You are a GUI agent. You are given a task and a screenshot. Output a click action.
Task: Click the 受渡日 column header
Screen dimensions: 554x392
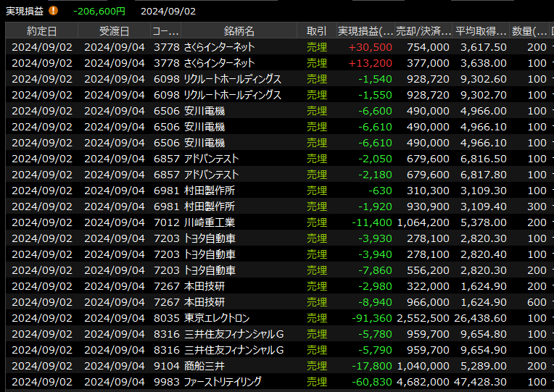click(114, 31)
